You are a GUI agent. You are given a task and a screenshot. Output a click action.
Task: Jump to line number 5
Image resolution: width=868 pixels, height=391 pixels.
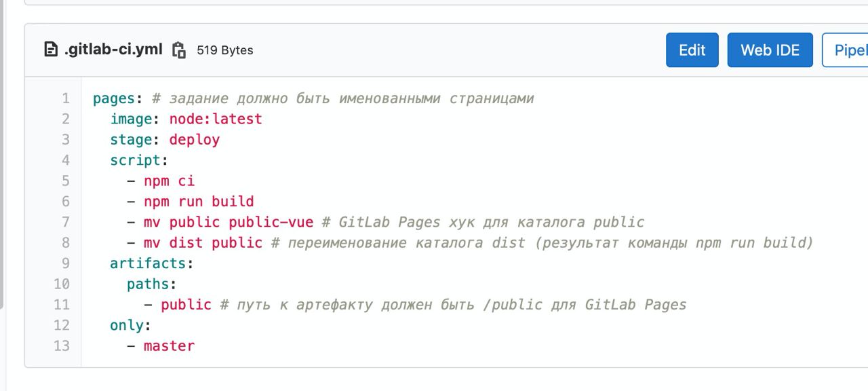pos(66,181)
